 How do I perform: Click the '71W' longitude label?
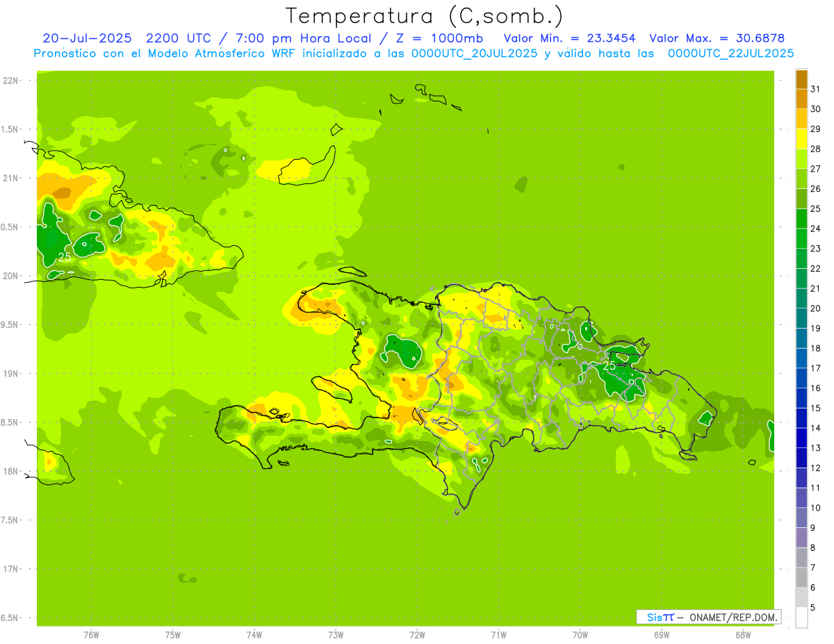[x=498, y=634]
